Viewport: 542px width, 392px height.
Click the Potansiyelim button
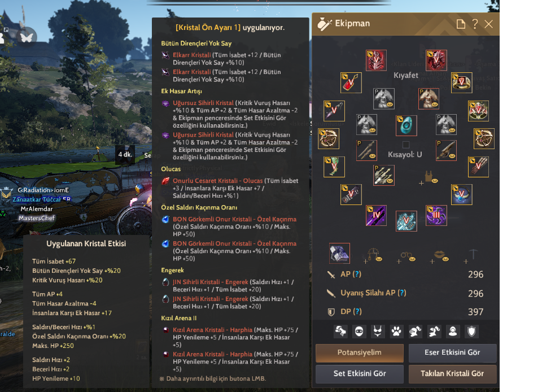(360, 353)
